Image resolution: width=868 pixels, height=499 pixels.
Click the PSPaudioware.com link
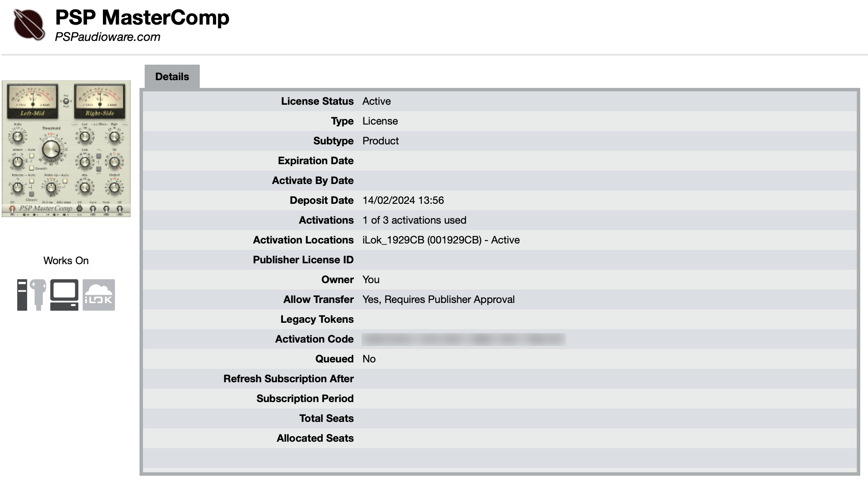[108, 37]
